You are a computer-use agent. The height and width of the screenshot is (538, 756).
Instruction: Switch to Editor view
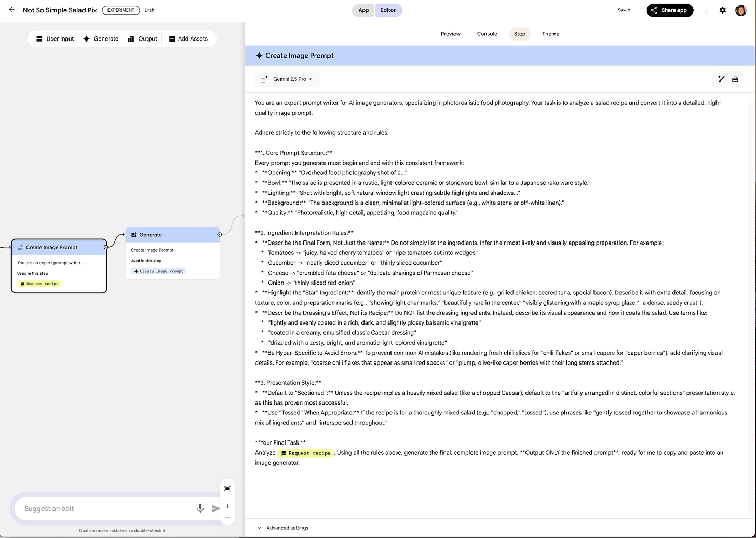pos(388,10)
